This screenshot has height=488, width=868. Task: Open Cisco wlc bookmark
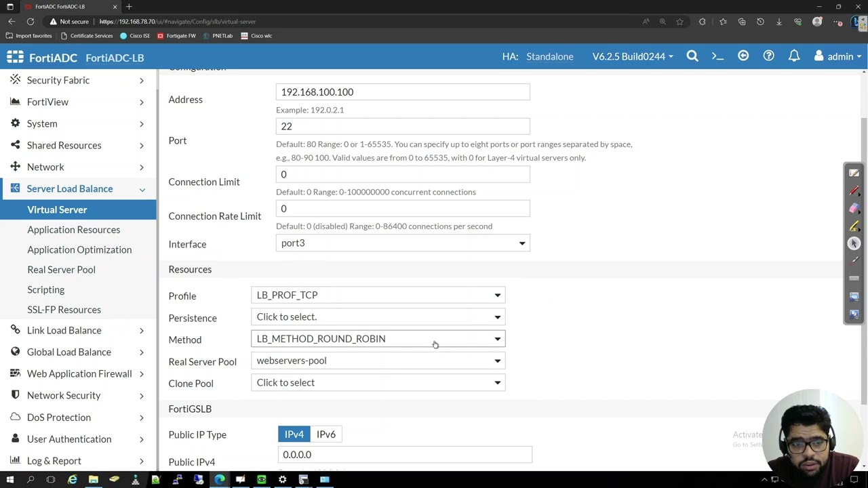256,36
